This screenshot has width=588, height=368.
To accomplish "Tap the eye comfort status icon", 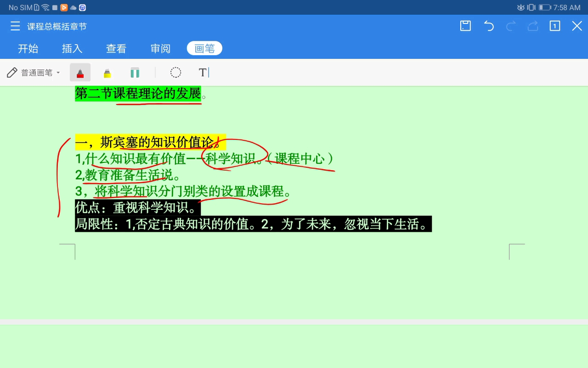I will (521, 7).
